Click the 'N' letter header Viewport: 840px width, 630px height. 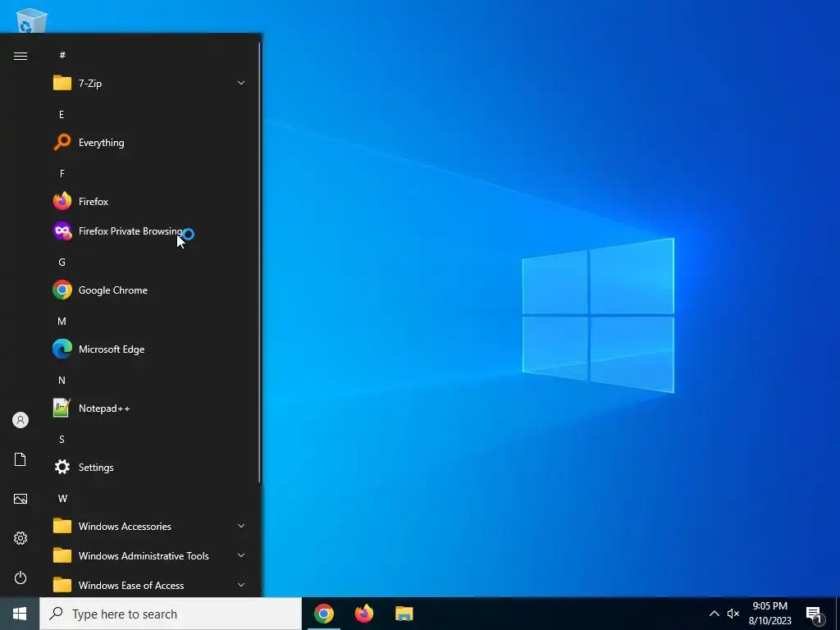[x=62, y=381]
